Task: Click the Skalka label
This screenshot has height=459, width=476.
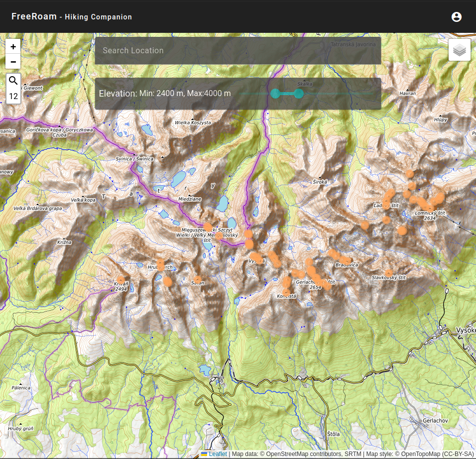Action: [x=305, y=84]
